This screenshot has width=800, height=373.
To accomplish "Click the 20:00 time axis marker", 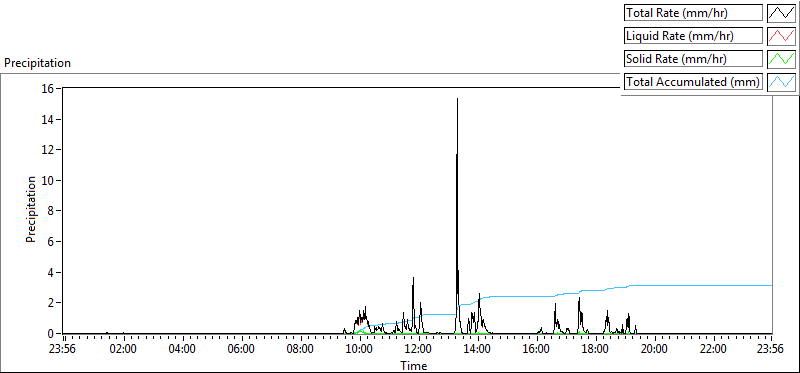I will [x=654, y=350].
